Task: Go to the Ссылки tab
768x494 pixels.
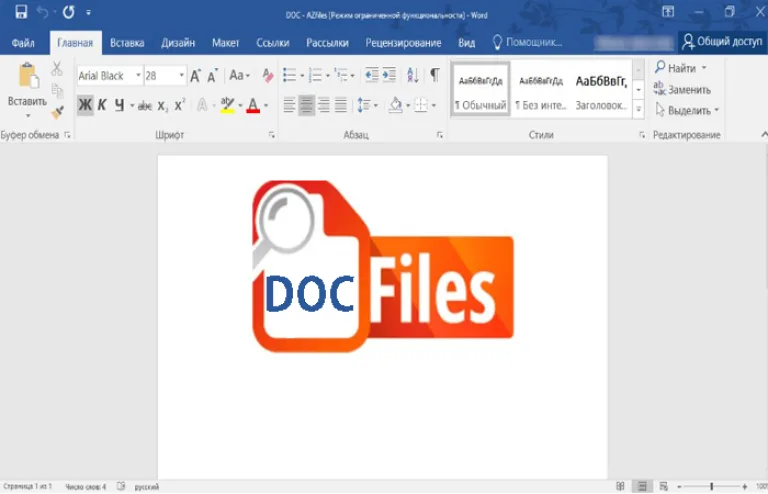Action: [273, 43]
